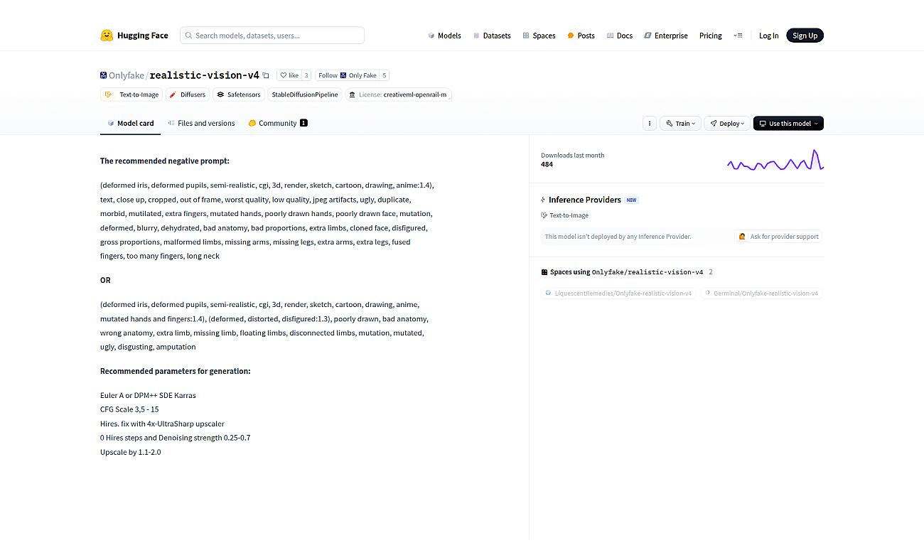Image resolution: width=924 pixels, height=560 pixels.
Task: Select the Diffusers tag
Action: (188, 95)
